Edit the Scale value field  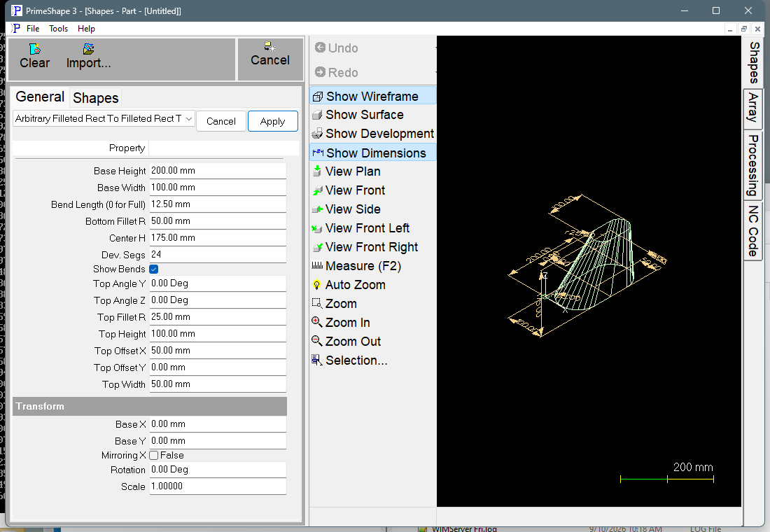[x=218, y=486]
